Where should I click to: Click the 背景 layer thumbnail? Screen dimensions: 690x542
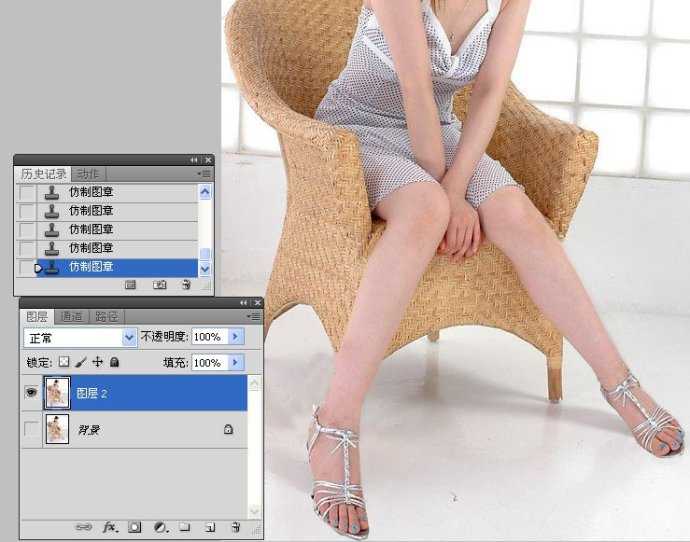pos(57,429)
